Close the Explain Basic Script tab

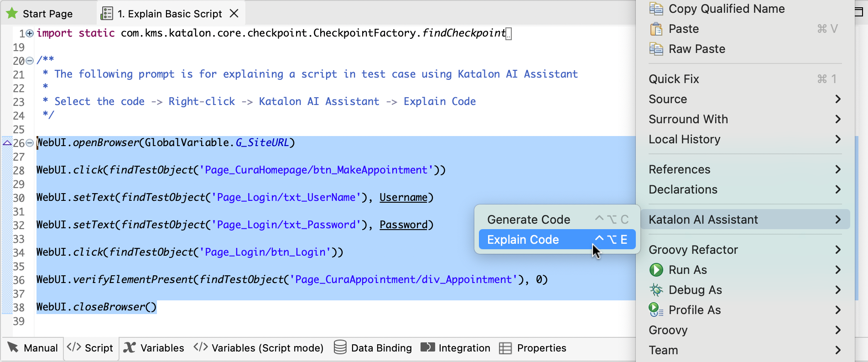coord(234,13)
